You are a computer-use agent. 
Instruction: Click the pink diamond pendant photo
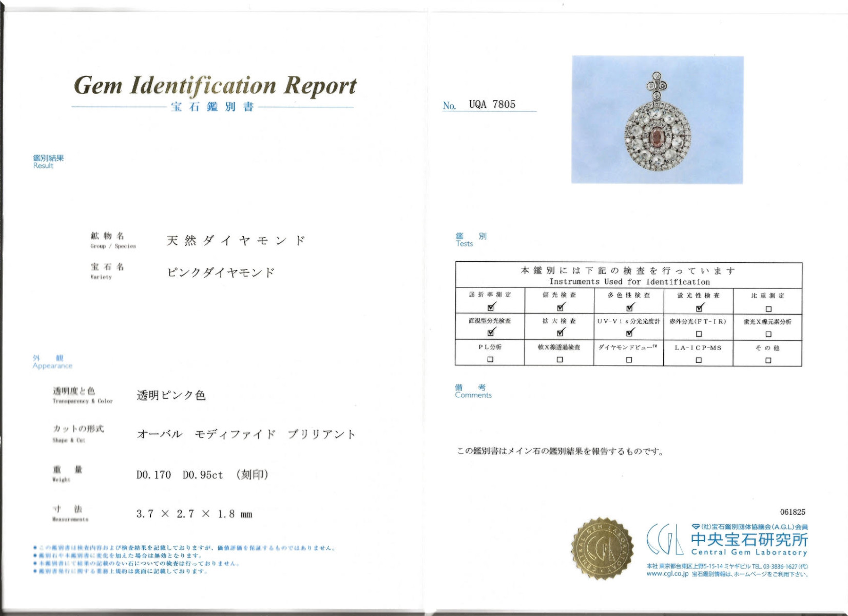(658, 120)
